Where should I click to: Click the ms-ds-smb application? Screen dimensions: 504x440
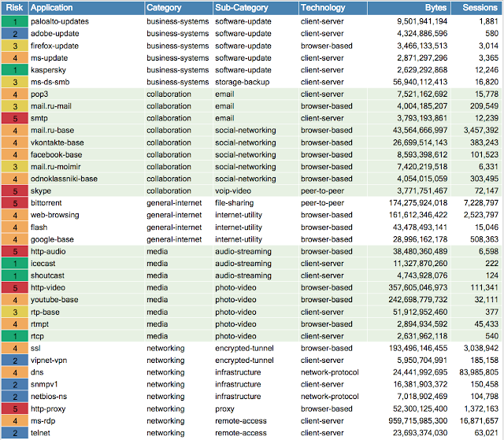(50, 82)
